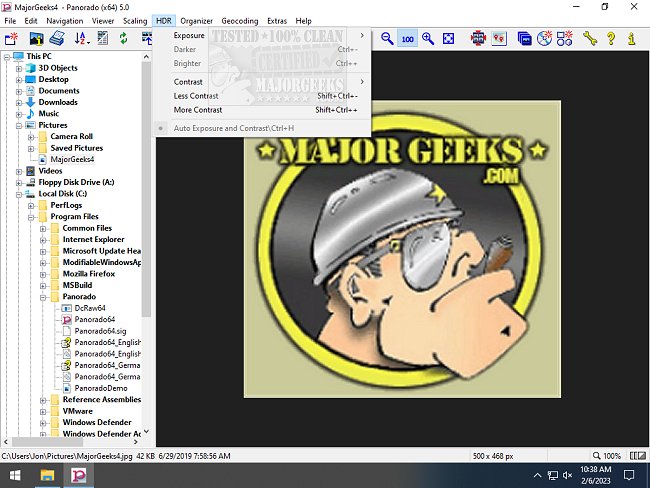Click the tree scrollbar up arrow

point(146,56)
